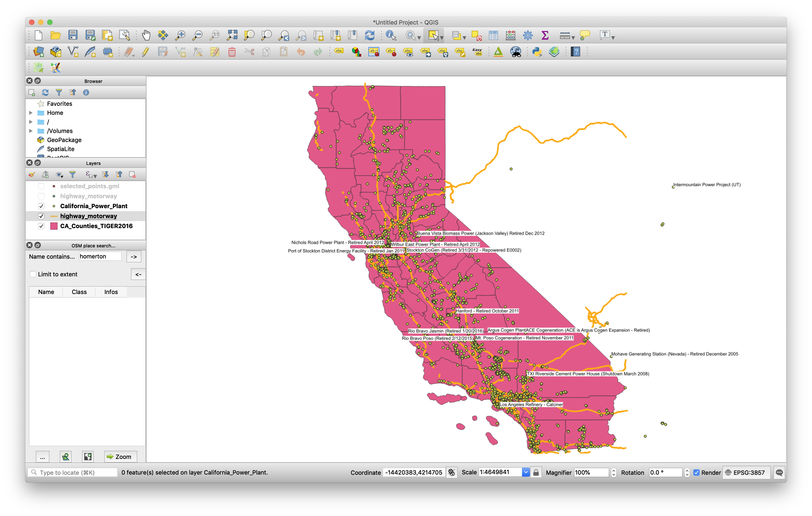This screenshot has width=812, height=516.
Task: Open the Scale dropdown list
Action: click(525, 472)
